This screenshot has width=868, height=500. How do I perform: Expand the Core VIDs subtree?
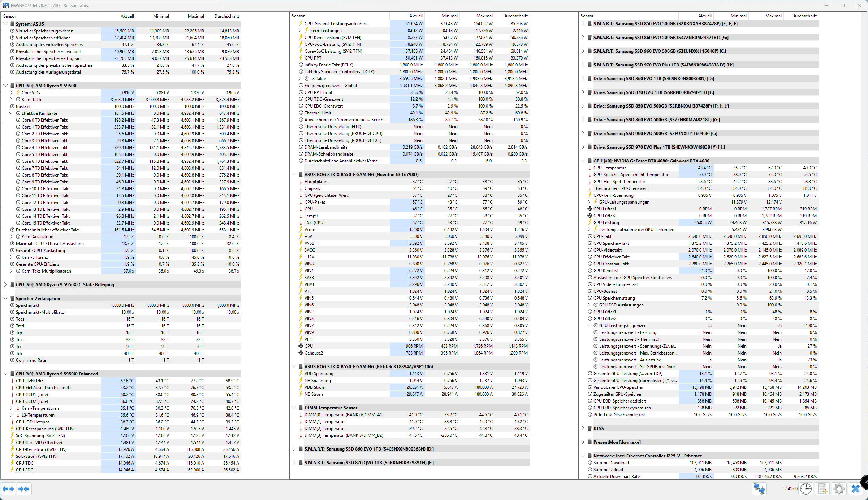pos(11,92)
